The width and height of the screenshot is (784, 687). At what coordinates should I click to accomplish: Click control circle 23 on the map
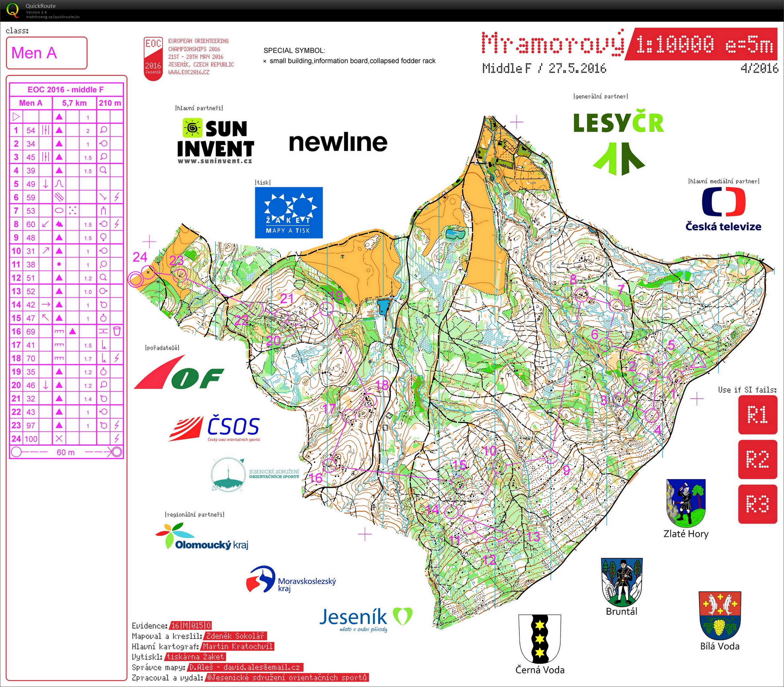click(180, 275)
